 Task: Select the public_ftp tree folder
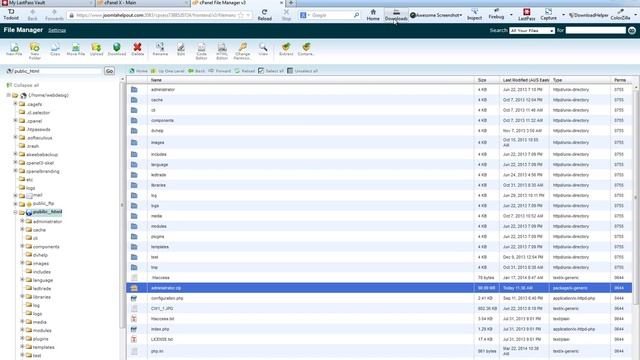coord(43,203)
